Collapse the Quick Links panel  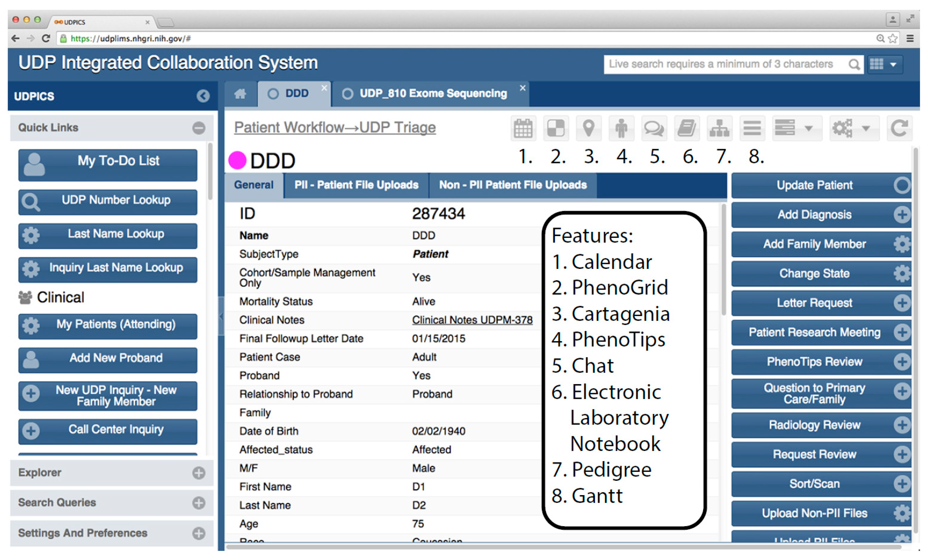[x=198, y=128]
